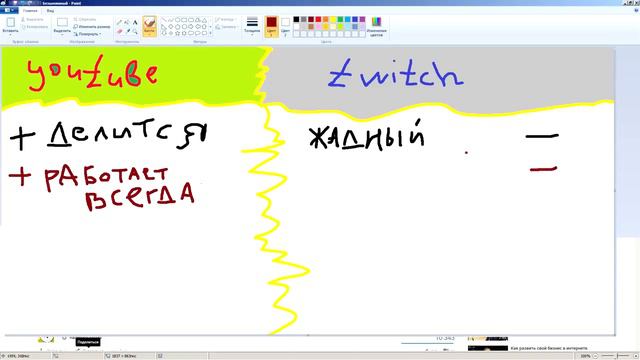Pick the yellow color swatch

pyautogui.click(x=333, y=19)
